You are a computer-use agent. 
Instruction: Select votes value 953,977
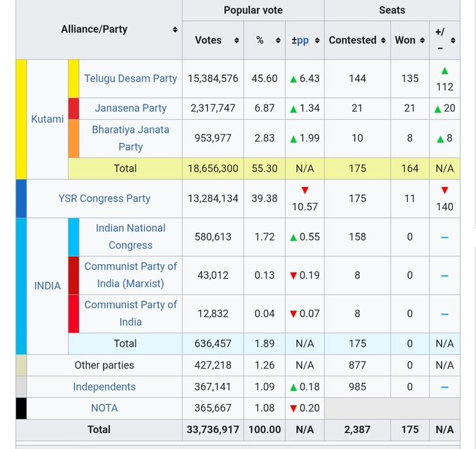point(213,138)
